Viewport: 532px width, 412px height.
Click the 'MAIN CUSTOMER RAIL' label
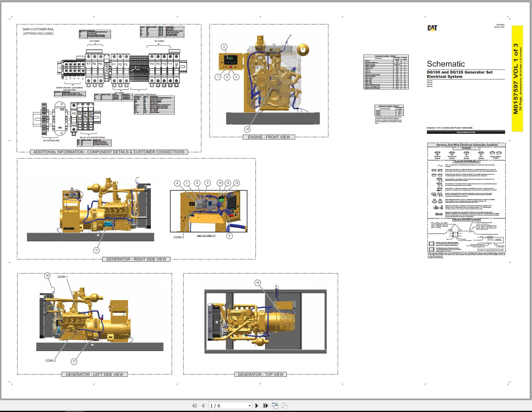tap(38, 29)
